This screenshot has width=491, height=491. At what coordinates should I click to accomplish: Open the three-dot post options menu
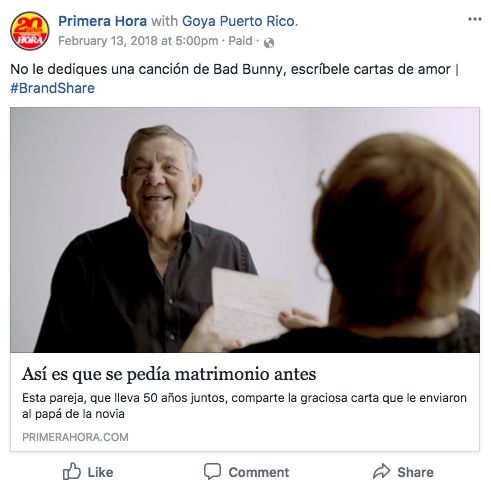tap(475, 19)
